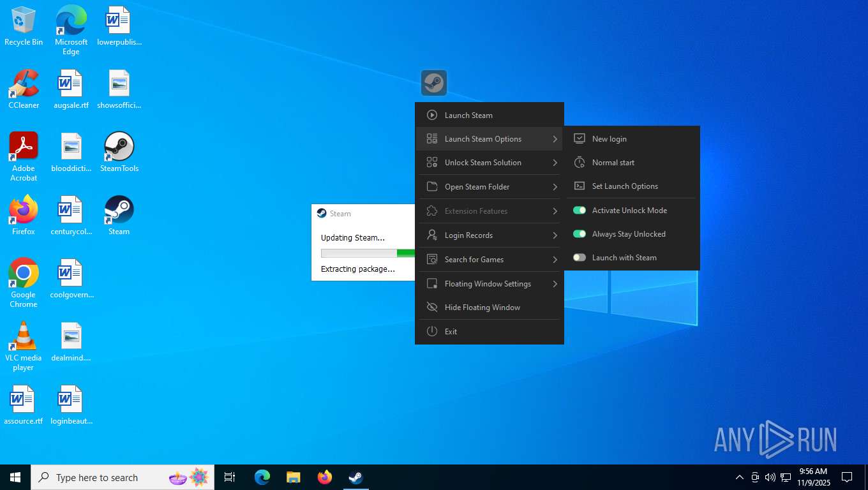The height and width of the screenshot is (490, 868).
Task: Open Microsoft Edge desktop shortcut
Action: click(x=71, y=30)
